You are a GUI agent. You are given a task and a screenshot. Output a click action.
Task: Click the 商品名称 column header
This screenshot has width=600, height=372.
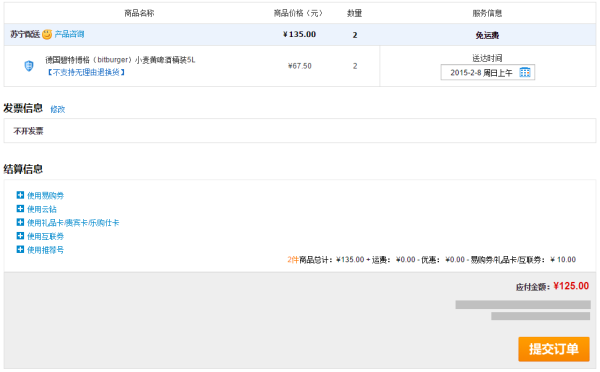(139, 13)
